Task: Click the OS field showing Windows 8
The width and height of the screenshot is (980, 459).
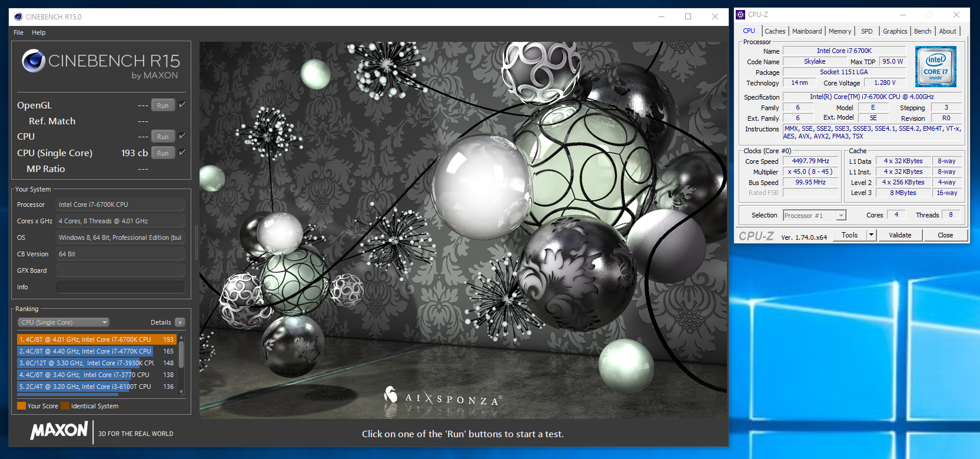Action: tap(120, 237)
